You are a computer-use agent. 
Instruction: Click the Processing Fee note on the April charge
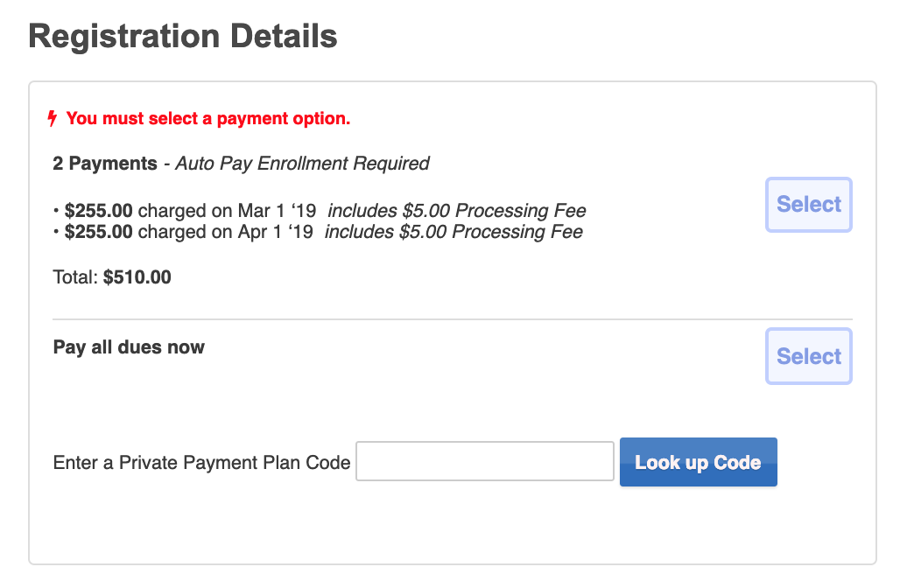coord(454,232)
